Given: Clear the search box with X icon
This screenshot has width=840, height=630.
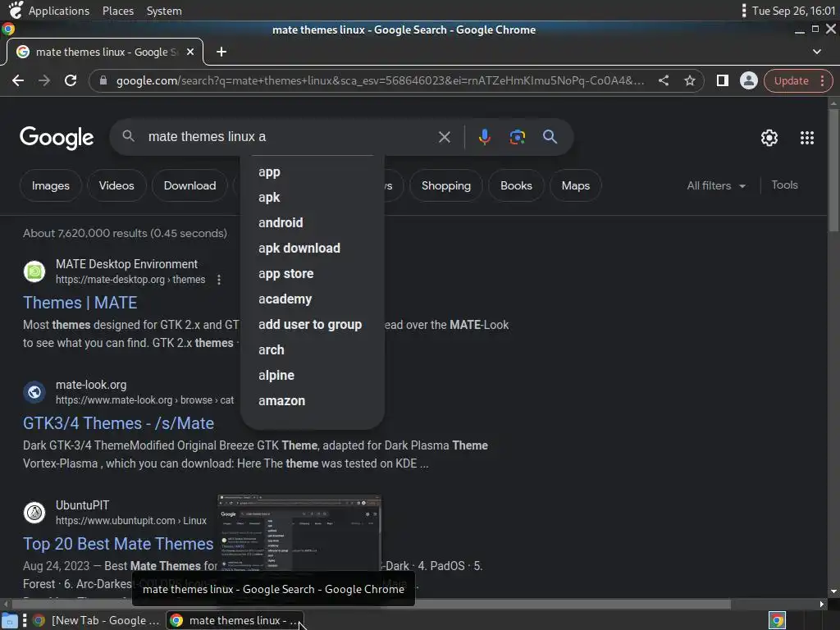Looking at the screenshot, I should point(444,137).
